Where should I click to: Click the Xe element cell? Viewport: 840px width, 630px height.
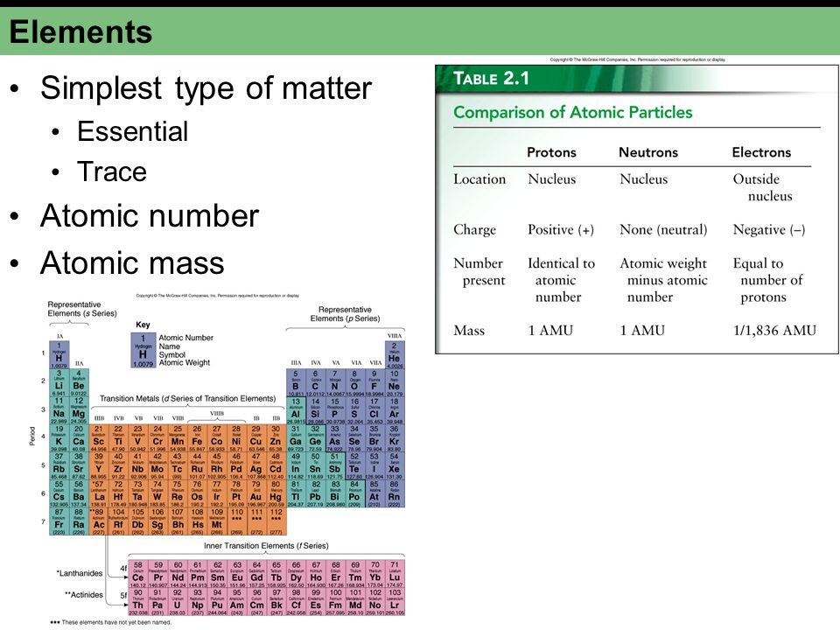[395, 466]
